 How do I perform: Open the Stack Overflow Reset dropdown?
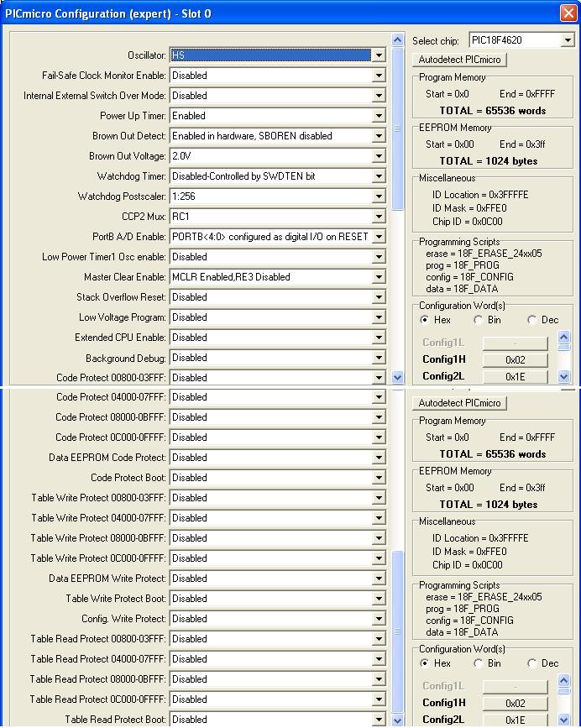point(278,297)
